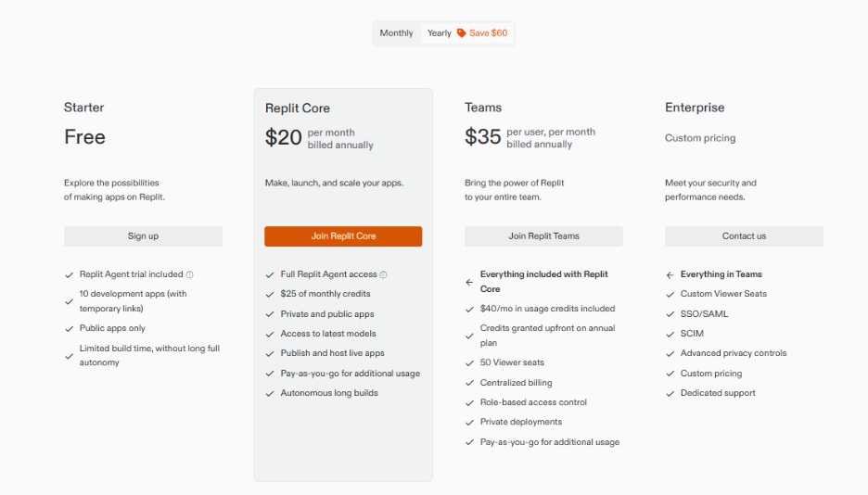Image resolution: width=868 pixels, height=495 pixels.
Task: Click the info icon next to Replit Agent trial
Action: pyautogui.click(x=190, y=275)
